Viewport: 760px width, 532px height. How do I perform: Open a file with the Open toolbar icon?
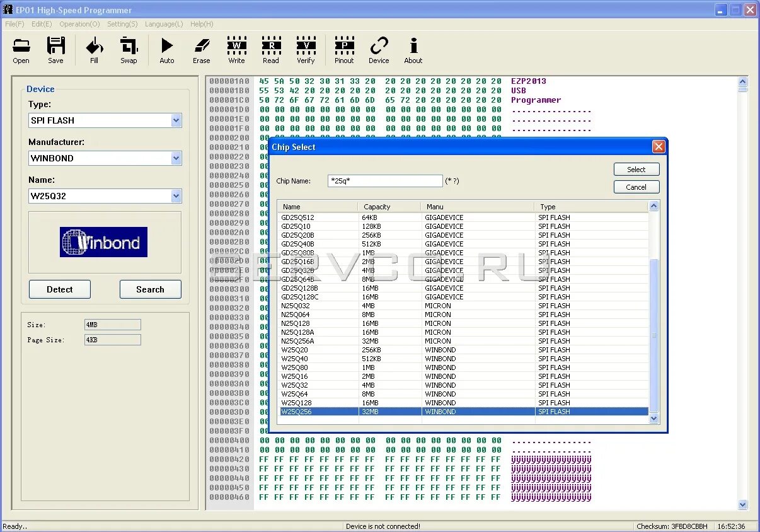21,50
